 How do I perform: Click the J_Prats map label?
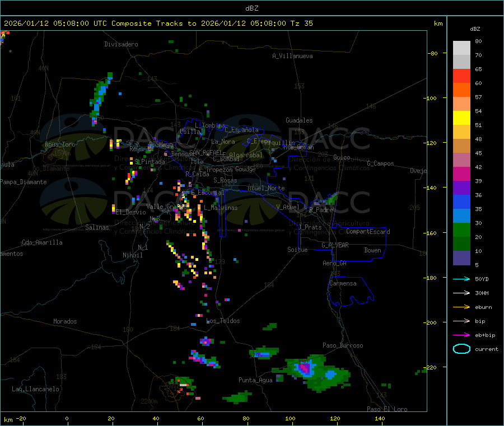tap(310, 227)
